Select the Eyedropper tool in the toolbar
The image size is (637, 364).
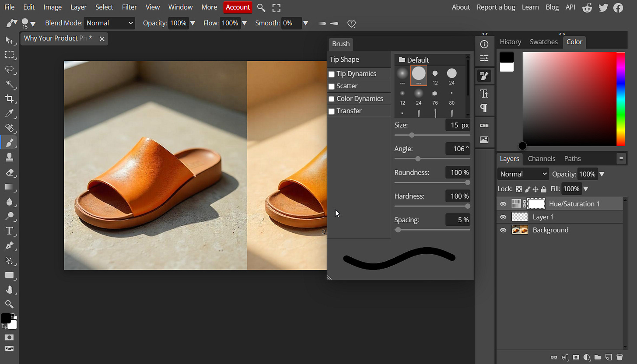[x=10, y=113]
